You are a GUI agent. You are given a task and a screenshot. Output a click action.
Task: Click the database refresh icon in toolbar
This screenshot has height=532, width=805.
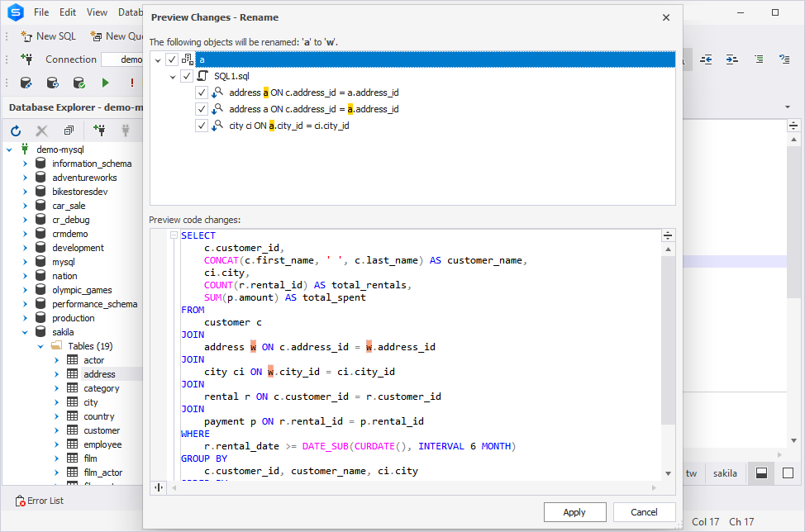tap(52, 83)
